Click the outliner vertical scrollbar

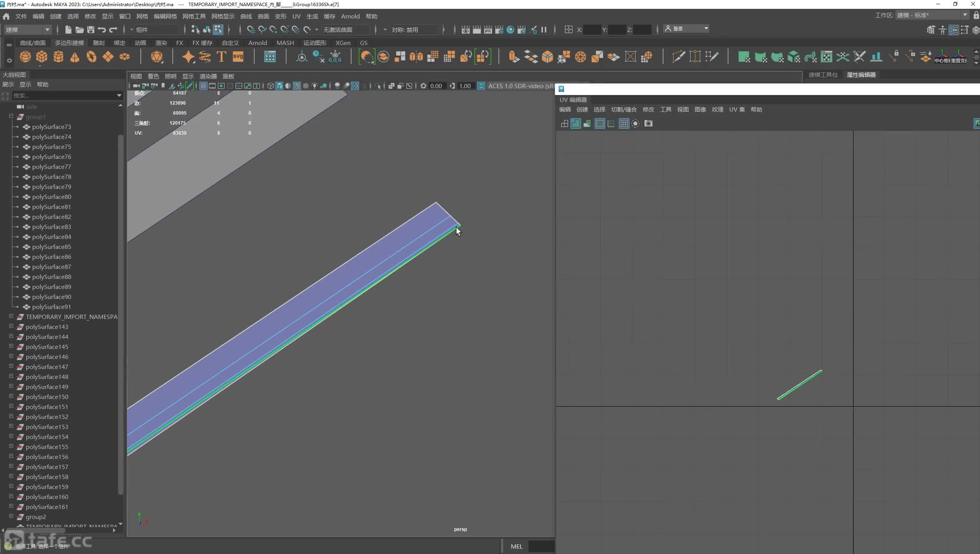coord(120,315)
